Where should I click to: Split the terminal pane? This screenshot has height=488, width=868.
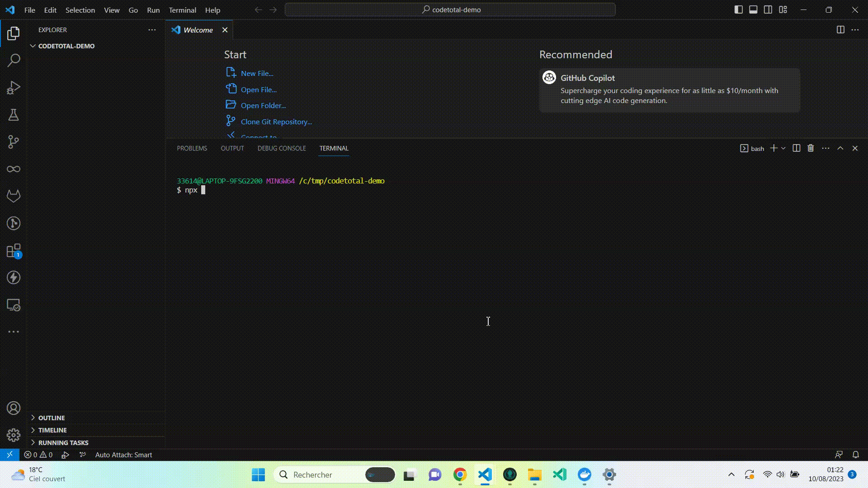[x=796, y=148]
